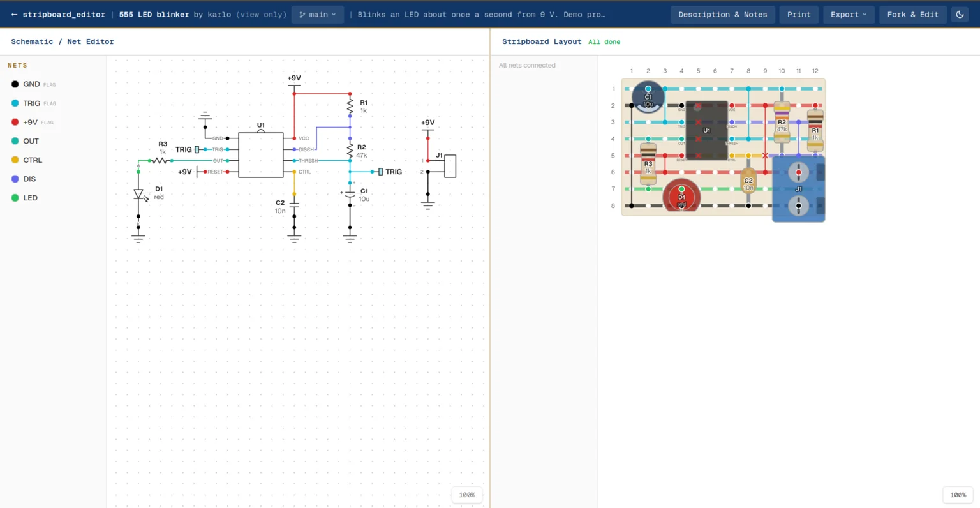Screen dimensions: 980x508
Task: Open Description & Notes
Action: pyautogui.click(x=723, y=14)
